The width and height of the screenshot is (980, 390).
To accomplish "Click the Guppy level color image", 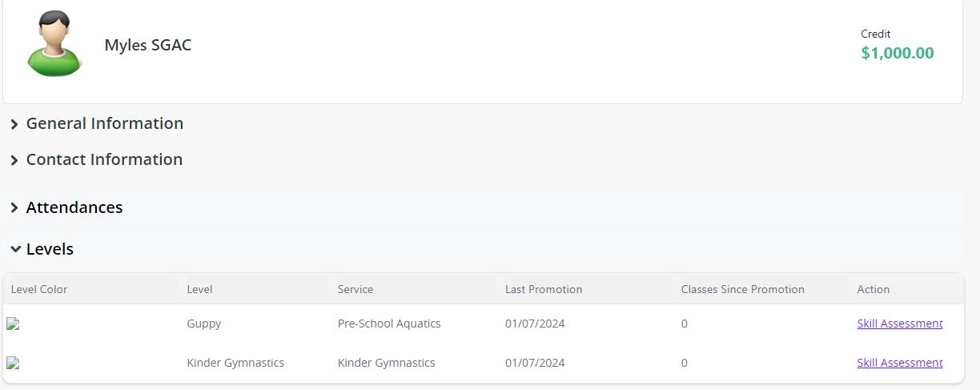I will (x=13, y=324).
